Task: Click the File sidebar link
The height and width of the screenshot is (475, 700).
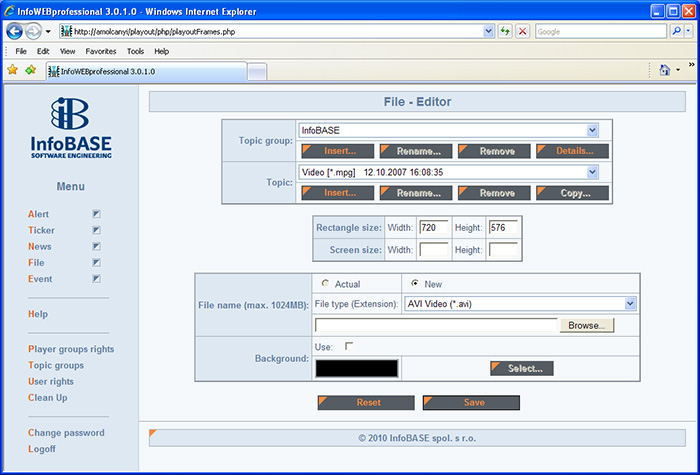Action: tap(36, 262)
